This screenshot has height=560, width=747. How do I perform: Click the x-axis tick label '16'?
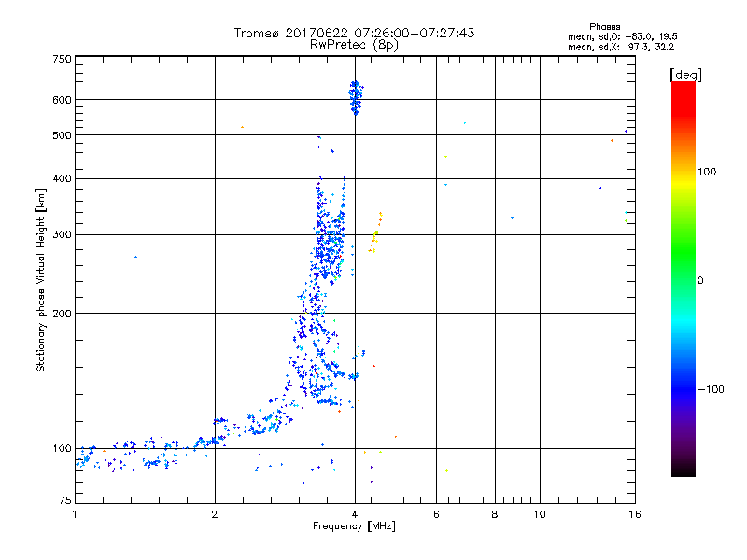635,514
